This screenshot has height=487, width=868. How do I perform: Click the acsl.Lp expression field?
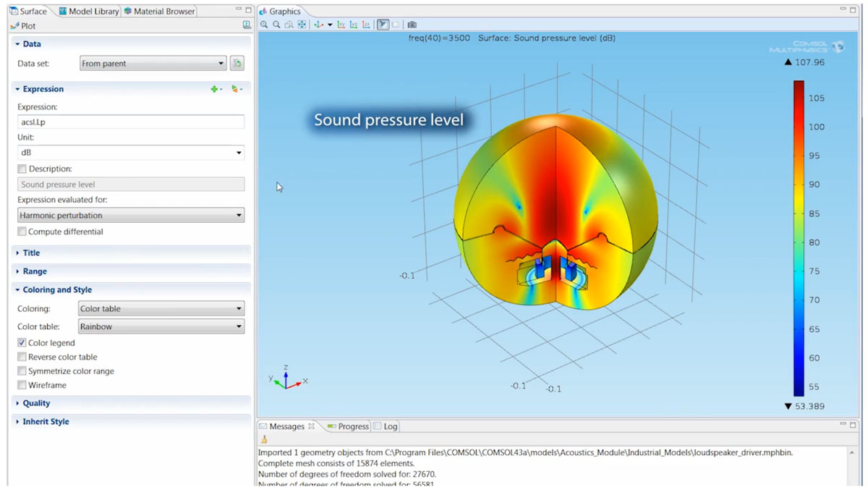[x=130, y=121]
